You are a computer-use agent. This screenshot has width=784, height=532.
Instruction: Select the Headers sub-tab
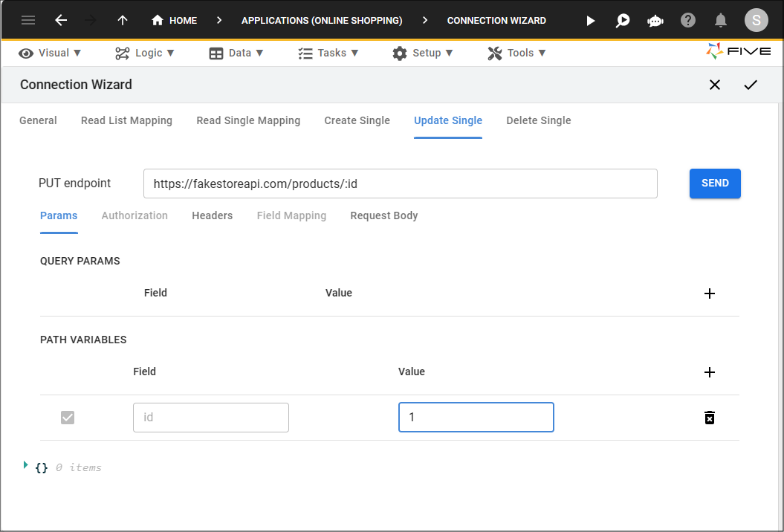(x=212, y=215)
